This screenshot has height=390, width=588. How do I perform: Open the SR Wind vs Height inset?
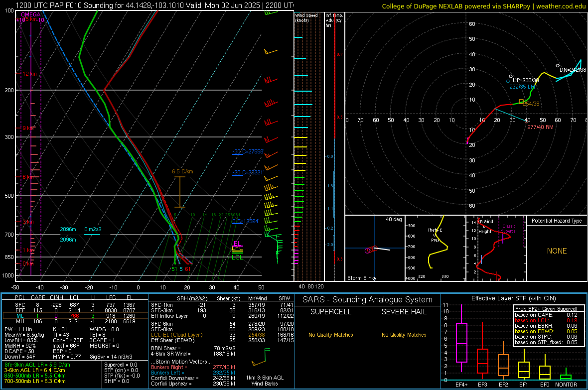(x=496, y=248)
